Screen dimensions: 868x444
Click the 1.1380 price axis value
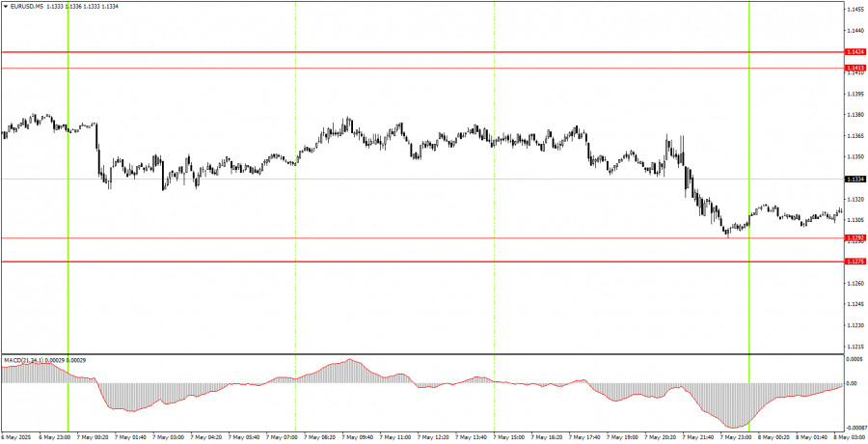click(856, 115)
